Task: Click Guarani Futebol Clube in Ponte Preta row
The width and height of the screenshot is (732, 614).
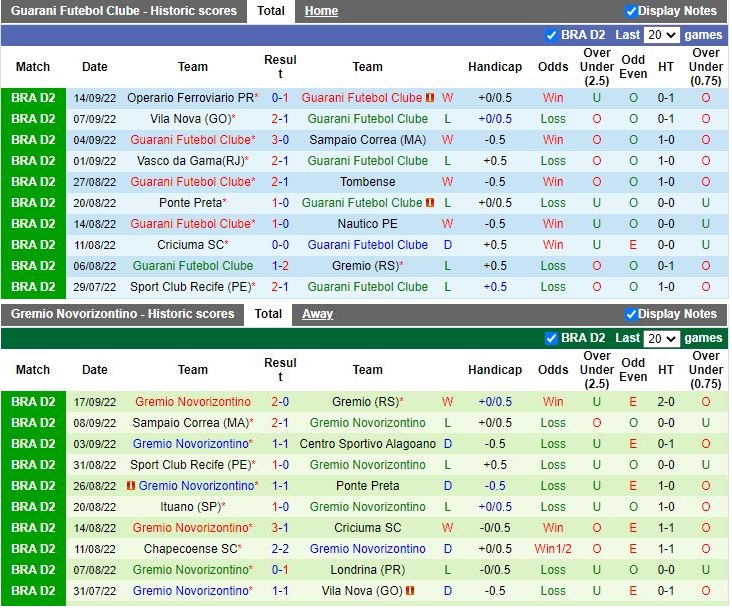Action: [362, 203]
